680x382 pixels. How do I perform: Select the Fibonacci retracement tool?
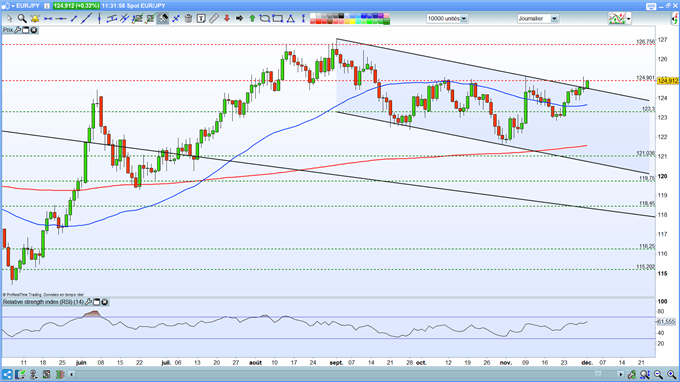(137, 19)
